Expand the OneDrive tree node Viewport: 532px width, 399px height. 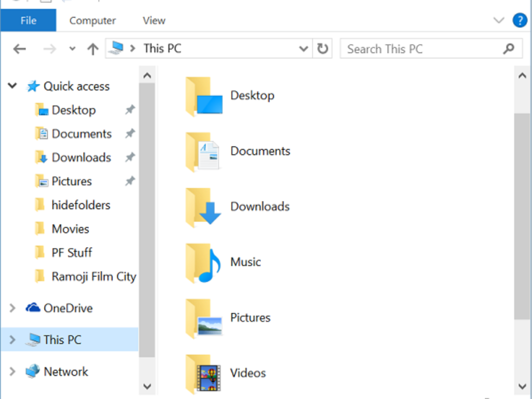pos(12,308)
